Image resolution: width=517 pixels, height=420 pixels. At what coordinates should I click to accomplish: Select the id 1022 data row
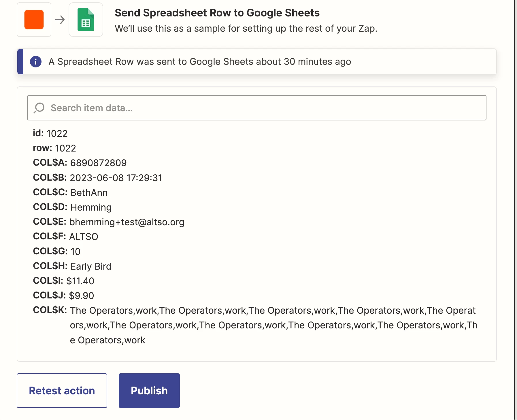50,133
